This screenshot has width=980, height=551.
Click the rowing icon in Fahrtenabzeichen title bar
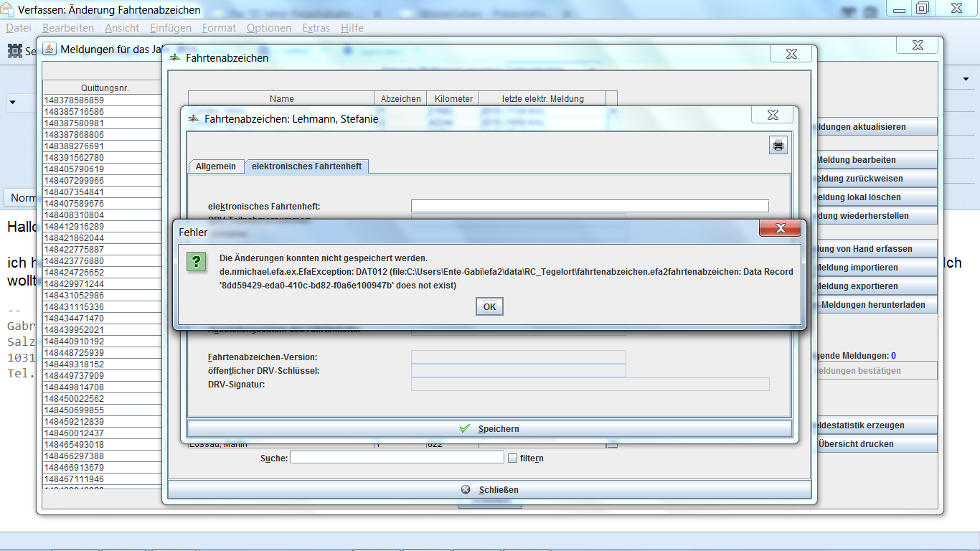point(175,57)
